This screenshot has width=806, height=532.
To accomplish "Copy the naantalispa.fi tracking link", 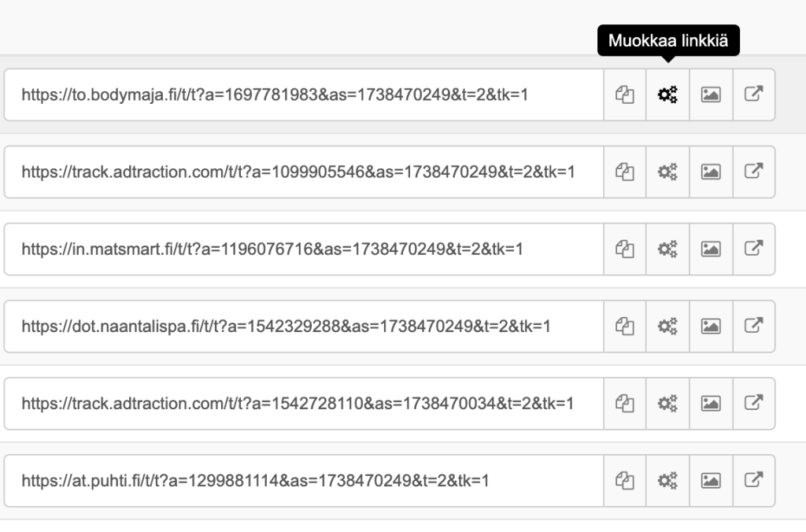I will tap(625, 326).
